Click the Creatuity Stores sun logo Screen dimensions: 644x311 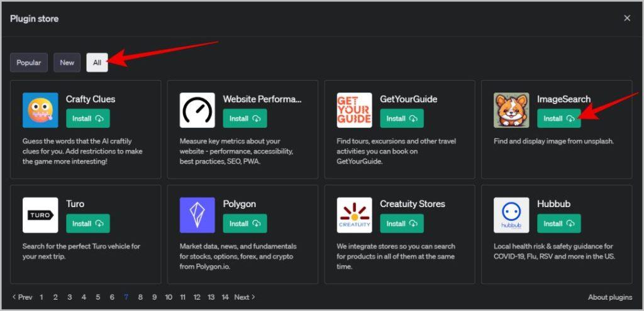coord(355,215)
